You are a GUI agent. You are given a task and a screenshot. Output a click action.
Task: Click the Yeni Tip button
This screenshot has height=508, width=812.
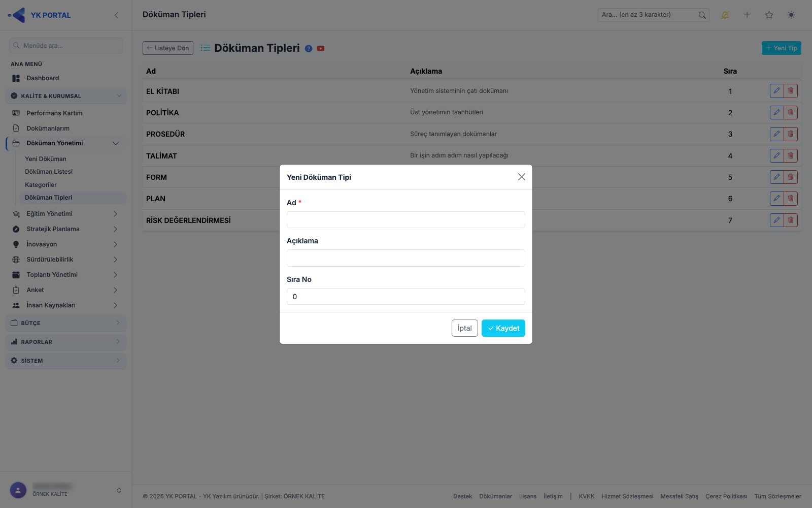(781, 48)
